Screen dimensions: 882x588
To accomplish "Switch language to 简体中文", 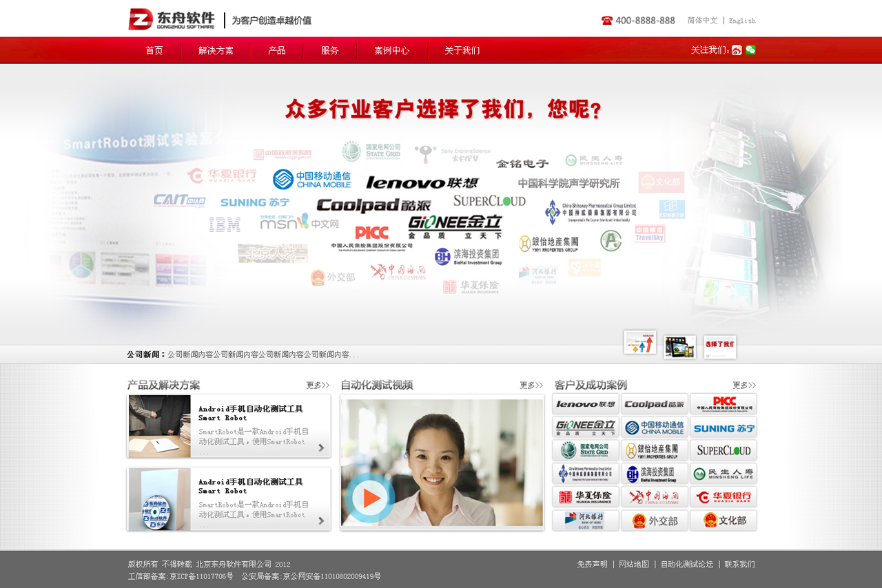I will pyautogui.click(x=702, y=21).
